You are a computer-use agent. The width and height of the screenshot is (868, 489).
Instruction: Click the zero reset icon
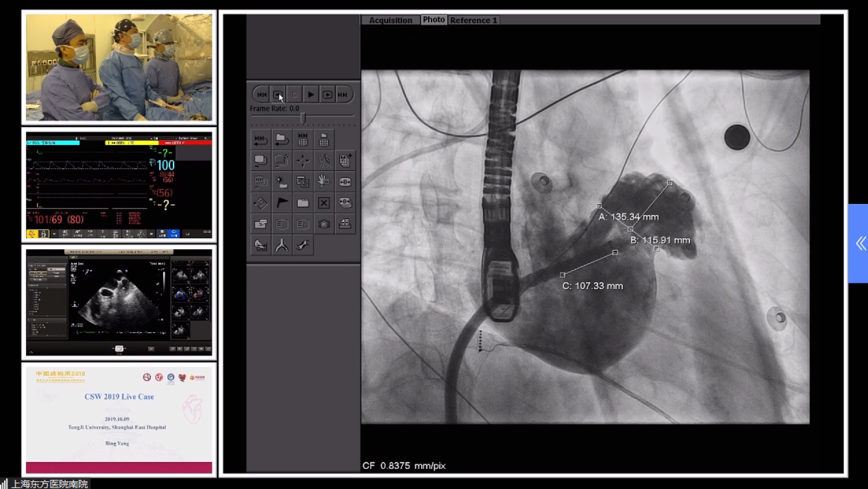tap(345, 182)
